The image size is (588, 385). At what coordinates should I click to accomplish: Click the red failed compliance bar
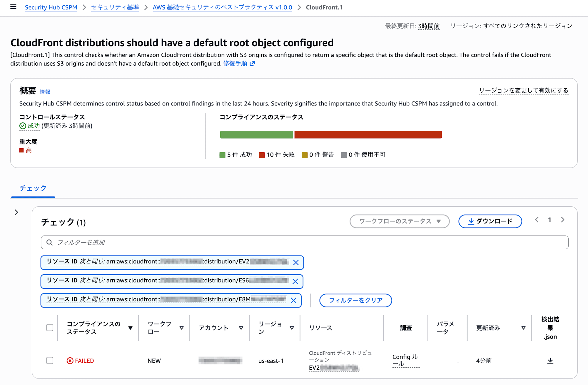tap(368, 135)
